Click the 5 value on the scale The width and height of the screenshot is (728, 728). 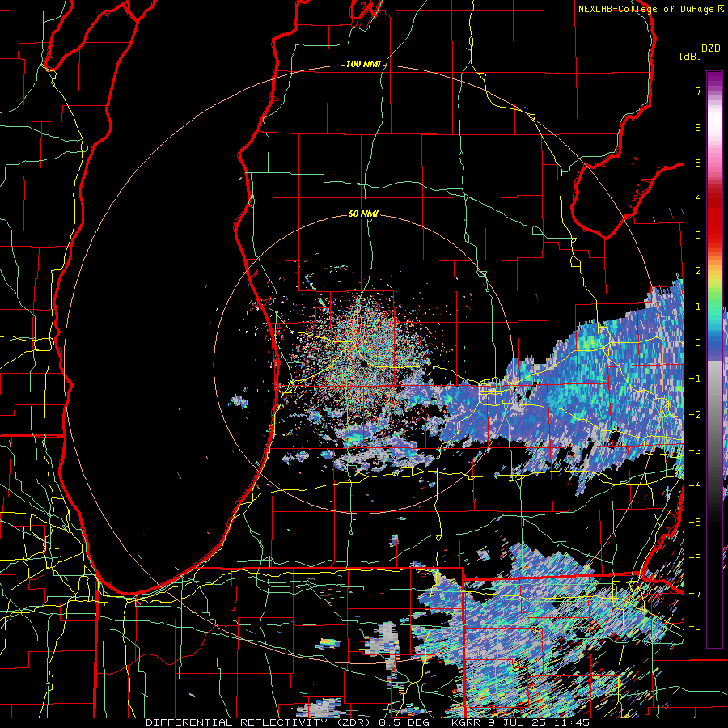(698, 163)
